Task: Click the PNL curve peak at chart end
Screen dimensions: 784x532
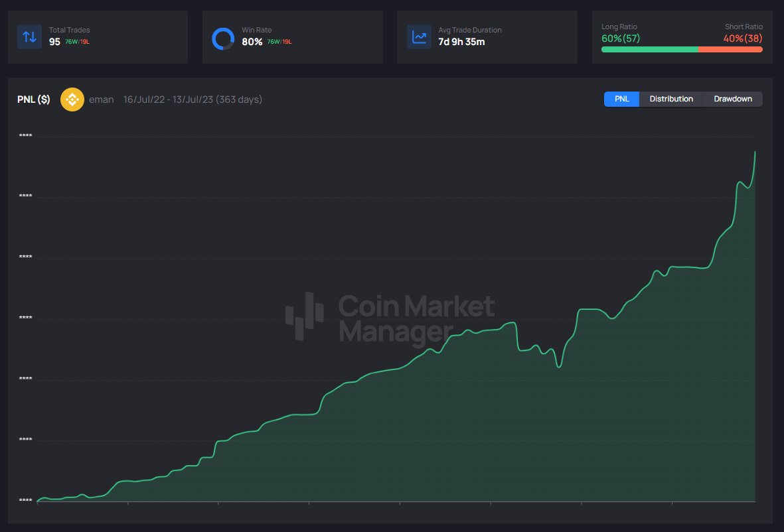Action: [755, 152]
